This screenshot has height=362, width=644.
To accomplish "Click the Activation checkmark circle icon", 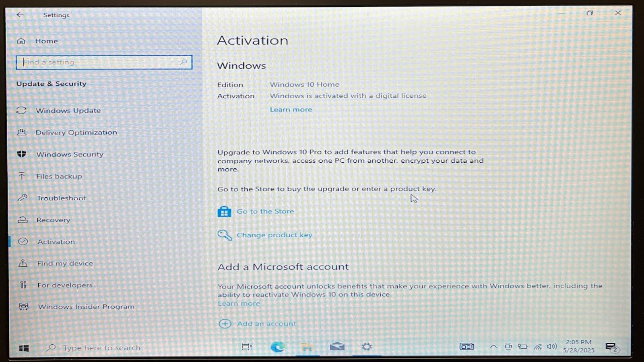I will pyautogui.click(x=23, y=242).
